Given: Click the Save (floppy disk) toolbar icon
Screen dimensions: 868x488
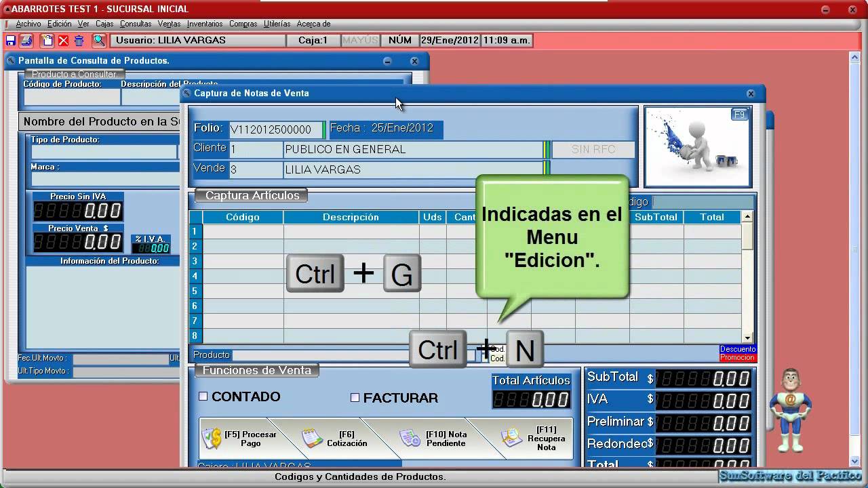Looking at the screenshot, I should click(10, 41).
